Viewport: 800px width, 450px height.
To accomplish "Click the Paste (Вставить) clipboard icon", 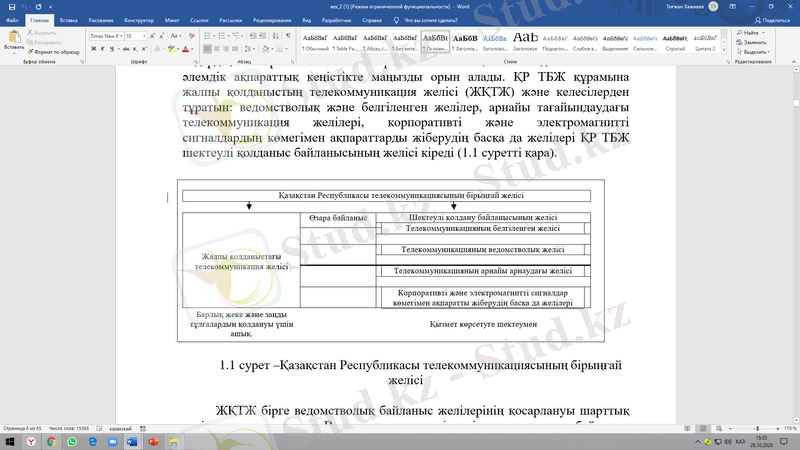I will [x=13, y=38].
